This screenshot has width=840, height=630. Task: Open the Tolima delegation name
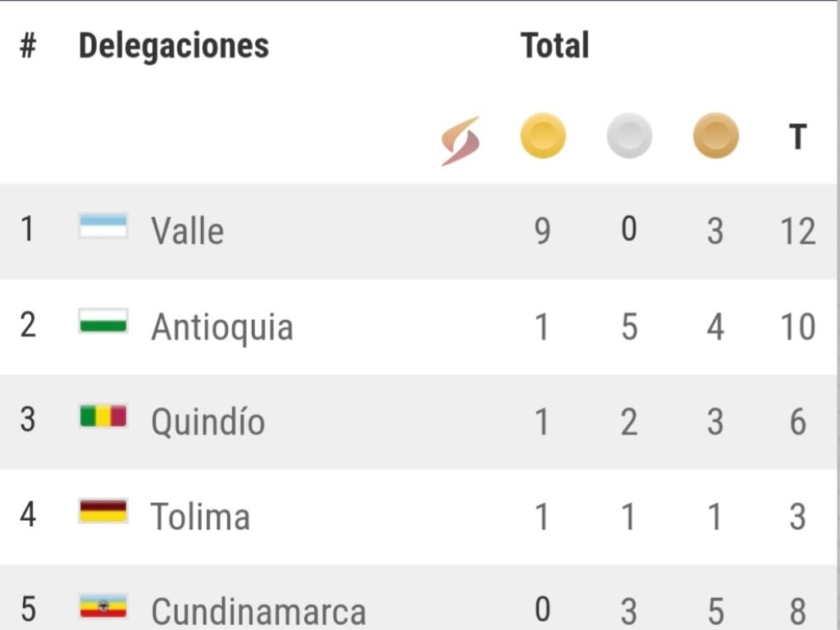[x=200, y=517]
